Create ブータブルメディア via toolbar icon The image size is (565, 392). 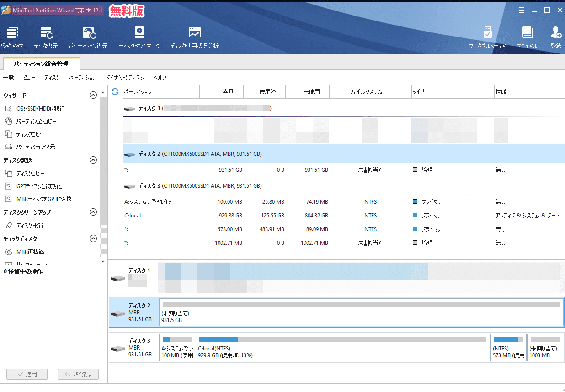(487, 37)
